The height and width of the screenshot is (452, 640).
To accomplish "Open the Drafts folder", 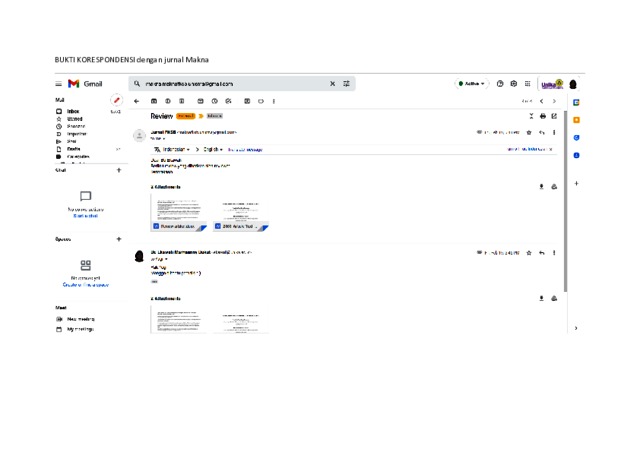I will (x=73, y=149).
